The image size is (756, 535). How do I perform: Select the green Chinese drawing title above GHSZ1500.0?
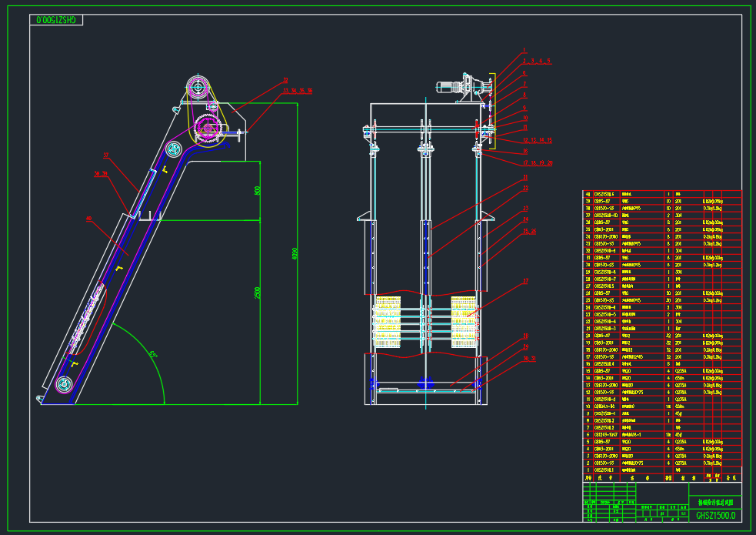click(x=715, y=502)
